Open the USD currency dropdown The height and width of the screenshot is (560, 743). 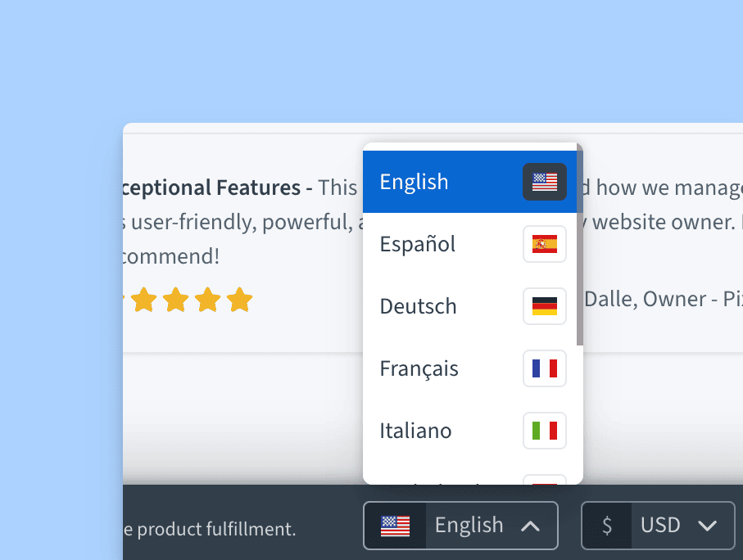pyautogui.click(x=658, y=526)
